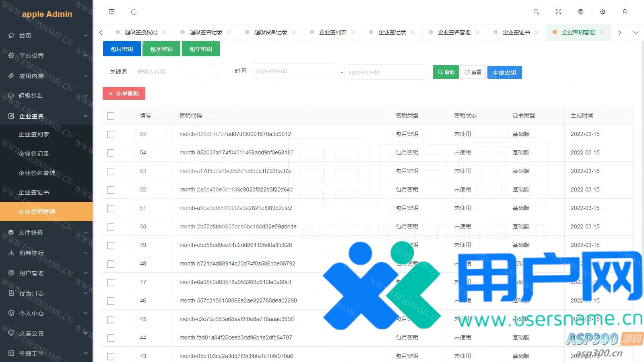Click the 生成密钥 button
644x362 pixels.
[x=504, y=73]
